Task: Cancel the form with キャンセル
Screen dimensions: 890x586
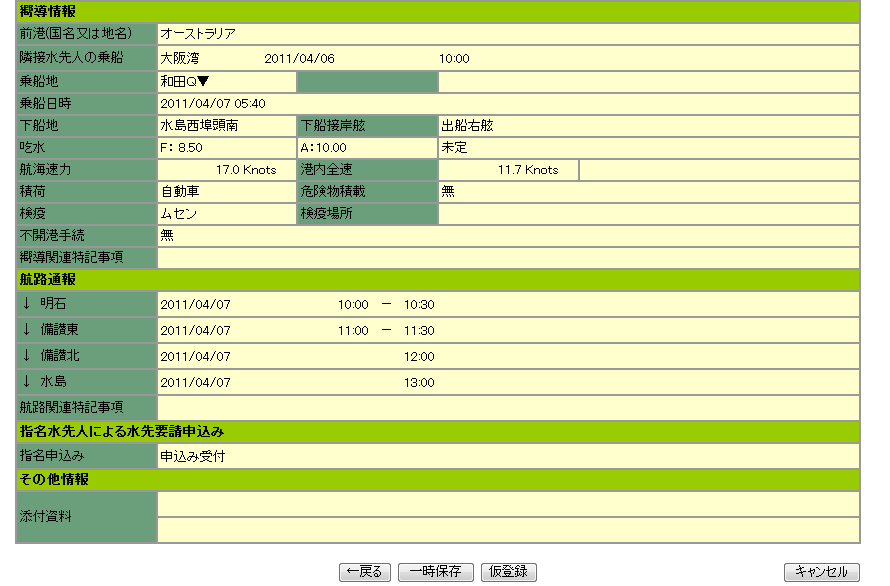Action: [x=821, y=572]
